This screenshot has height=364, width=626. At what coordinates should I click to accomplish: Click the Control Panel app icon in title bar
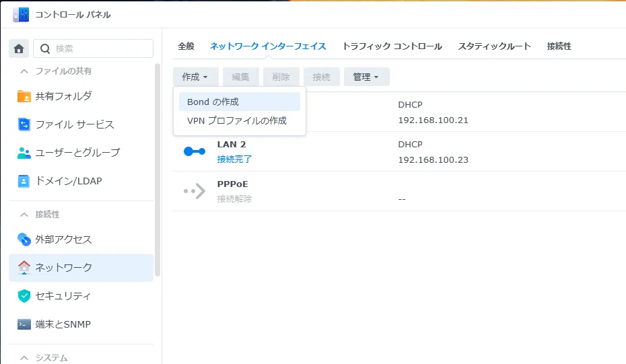click(21, 15)
